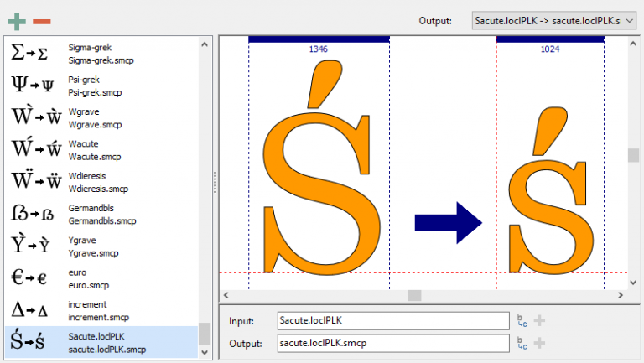Select the Wgrave substitution entry

101,117
